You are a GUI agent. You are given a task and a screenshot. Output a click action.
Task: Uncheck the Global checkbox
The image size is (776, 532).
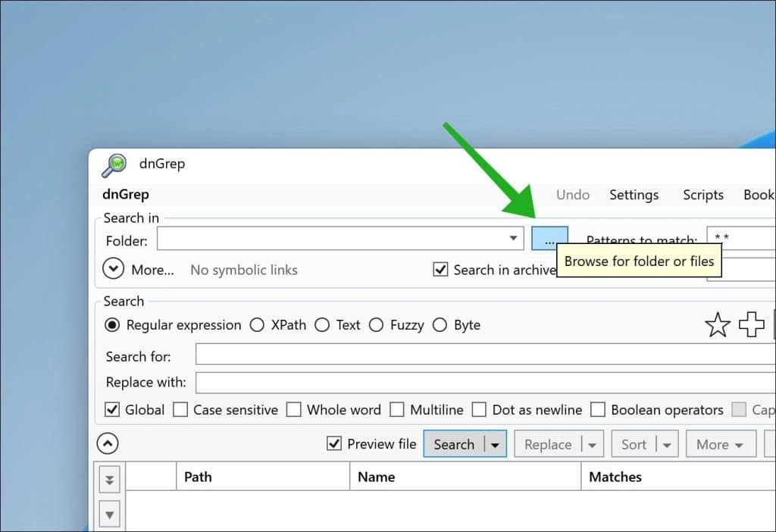112,410
